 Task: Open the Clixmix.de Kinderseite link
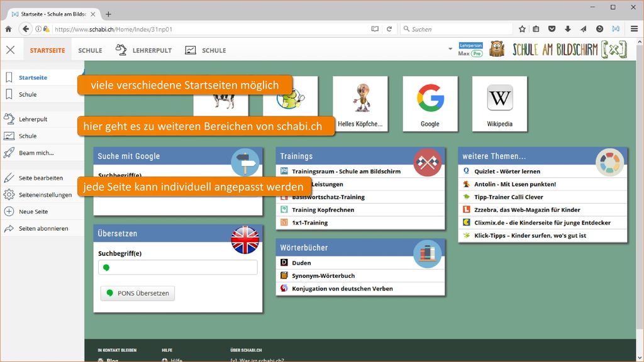(x=543, y=222)
